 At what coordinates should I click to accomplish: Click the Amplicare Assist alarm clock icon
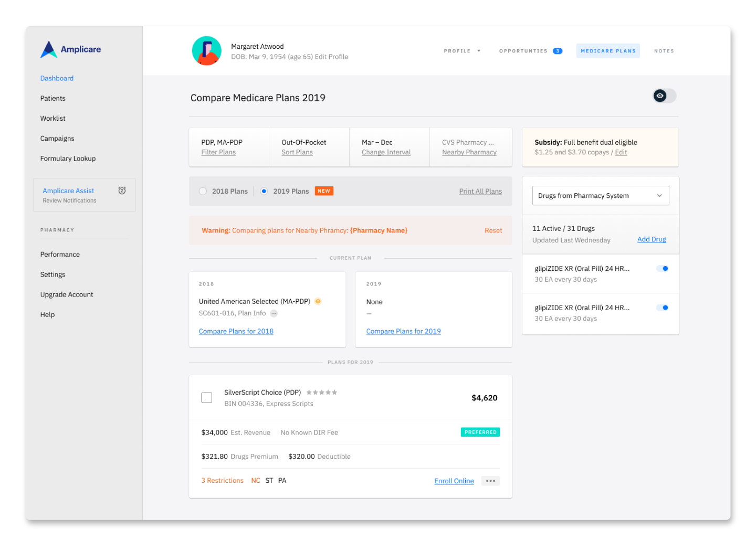click(122, 191)
